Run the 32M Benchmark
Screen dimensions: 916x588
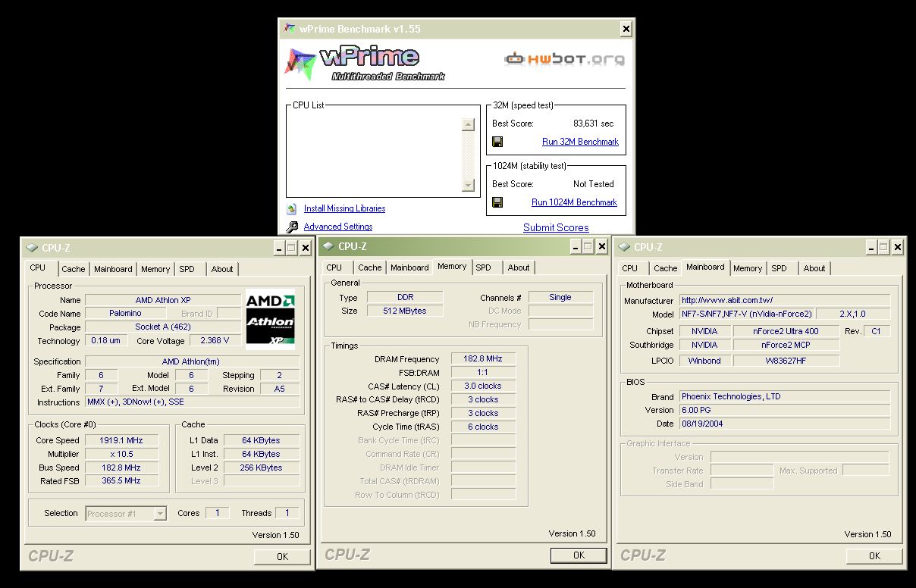[580, 142]
